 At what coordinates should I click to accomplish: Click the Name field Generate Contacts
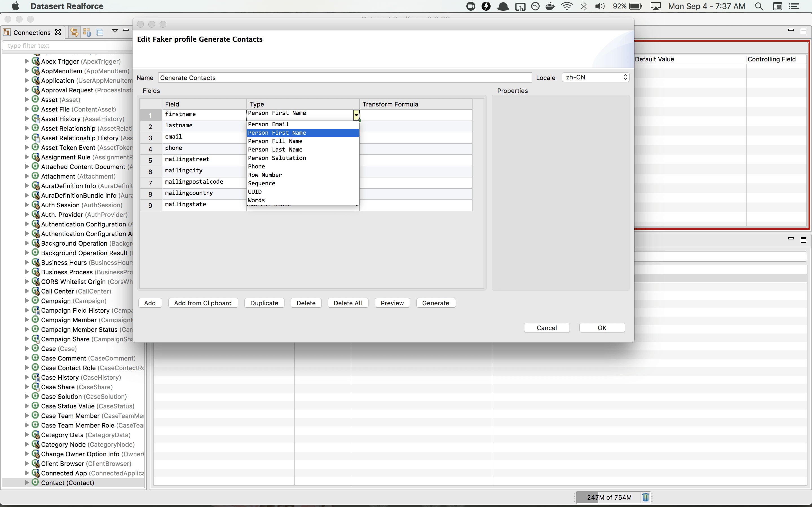345,77
